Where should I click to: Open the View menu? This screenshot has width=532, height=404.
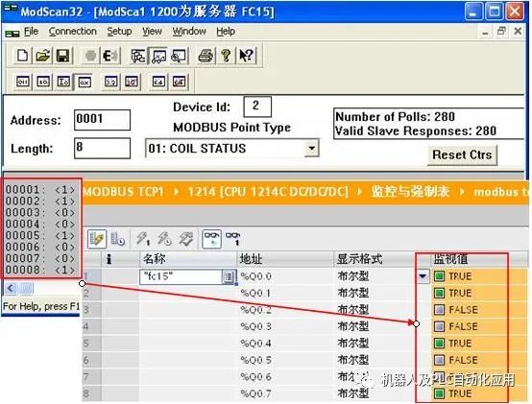click(152, 32)
